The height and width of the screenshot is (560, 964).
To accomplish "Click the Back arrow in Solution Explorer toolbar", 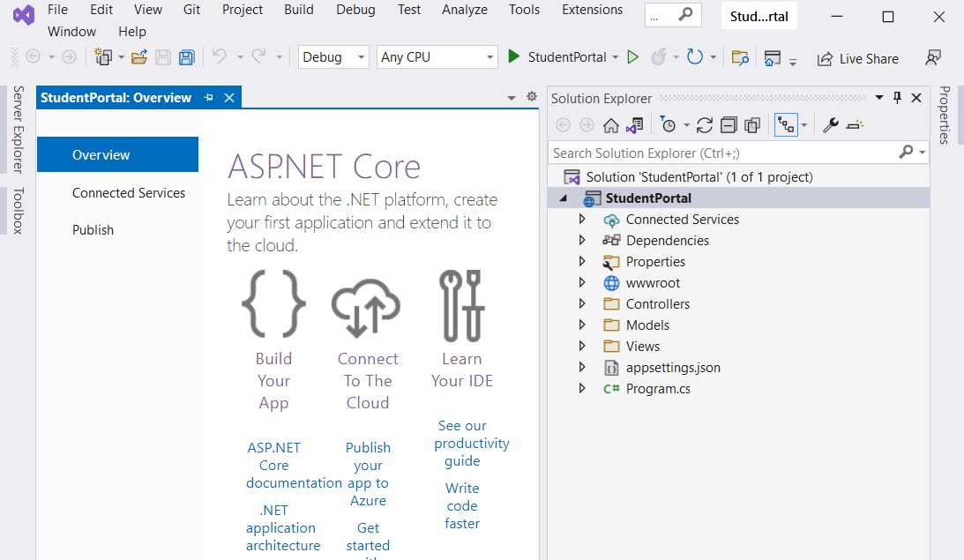I will 563,125.
